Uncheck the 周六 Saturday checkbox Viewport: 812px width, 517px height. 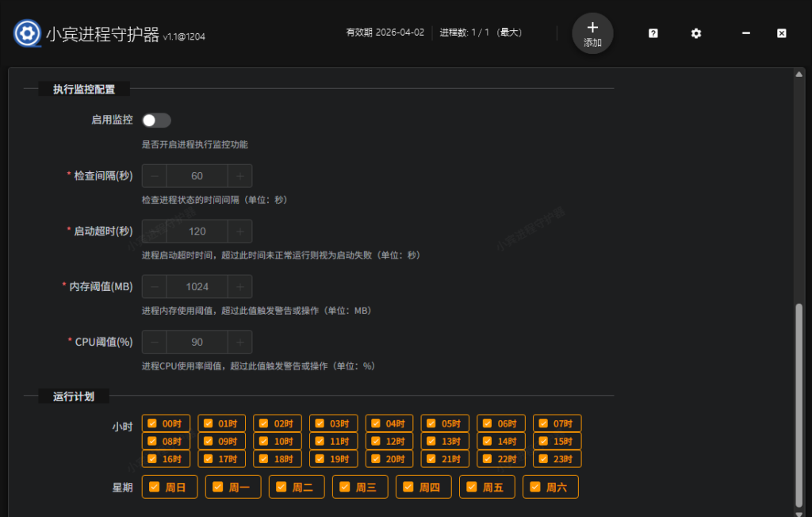click(550, 486)
